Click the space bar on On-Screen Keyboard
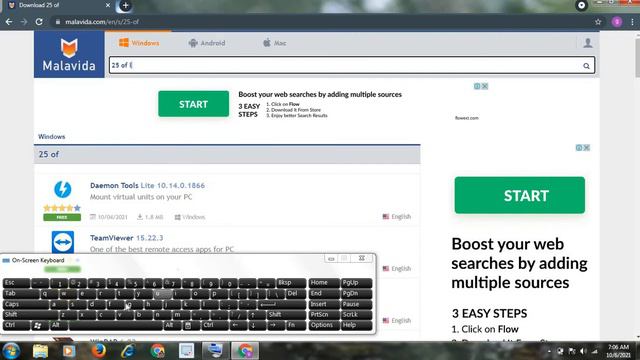 point(116,325)
